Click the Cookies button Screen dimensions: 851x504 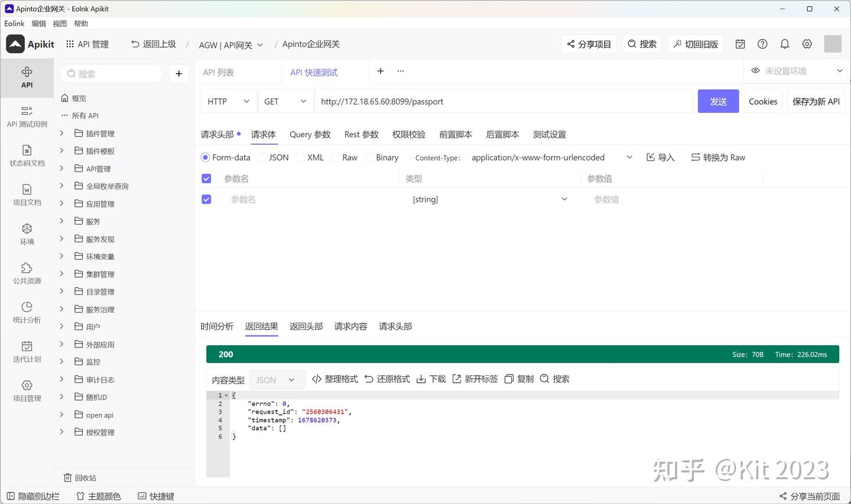763,102
